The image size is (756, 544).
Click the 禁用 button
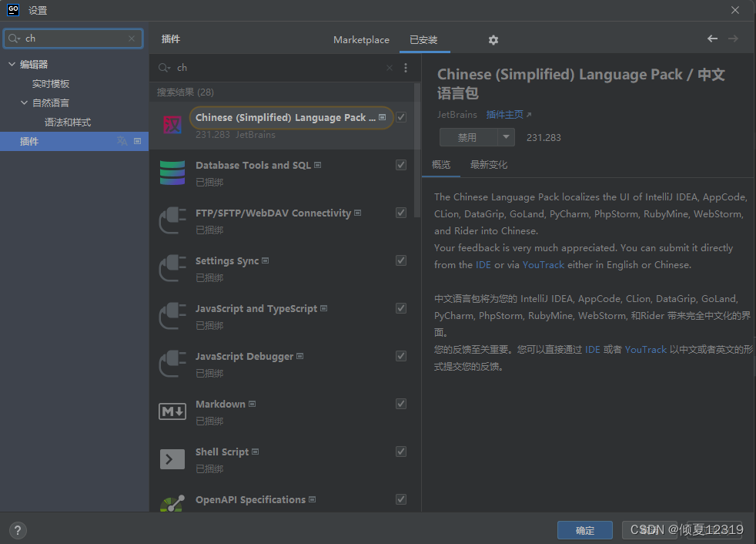(x=468, y=137)
